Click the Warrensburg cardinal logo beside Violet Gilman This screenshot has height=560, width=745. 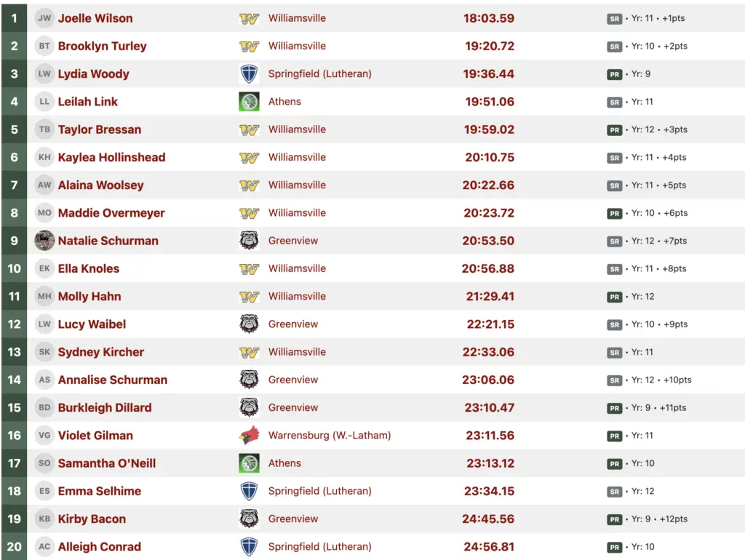click(x=250, y=436)
